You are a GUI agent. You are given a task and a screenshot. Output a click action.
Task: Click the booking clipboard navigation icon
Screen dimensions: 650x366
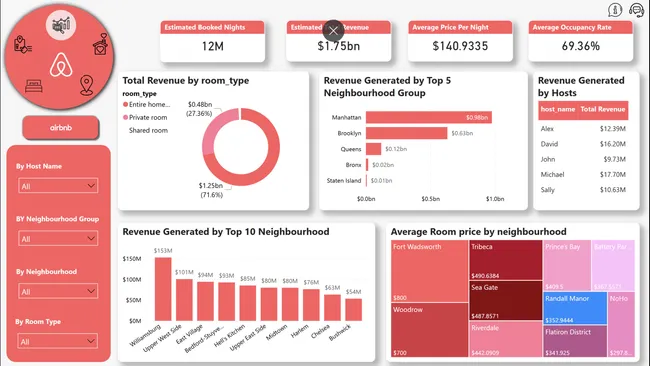pos(22,44)
